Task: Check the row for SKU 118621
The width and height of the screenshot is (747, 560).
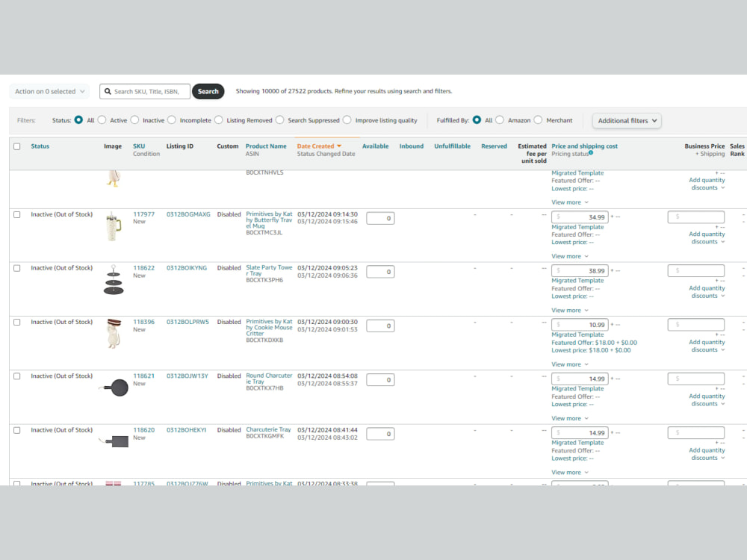Action: tap(17, 376)
